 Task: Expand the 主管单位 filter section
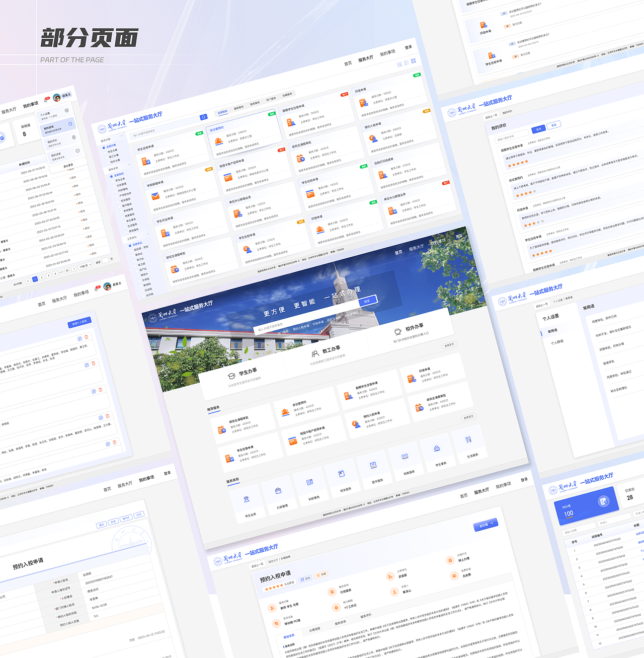tap(147, 234)
